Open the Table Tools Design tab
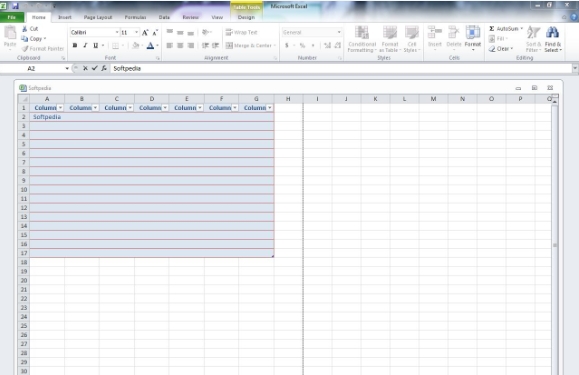The height and width of the screenshot is (375, 579). click(246, 17)
